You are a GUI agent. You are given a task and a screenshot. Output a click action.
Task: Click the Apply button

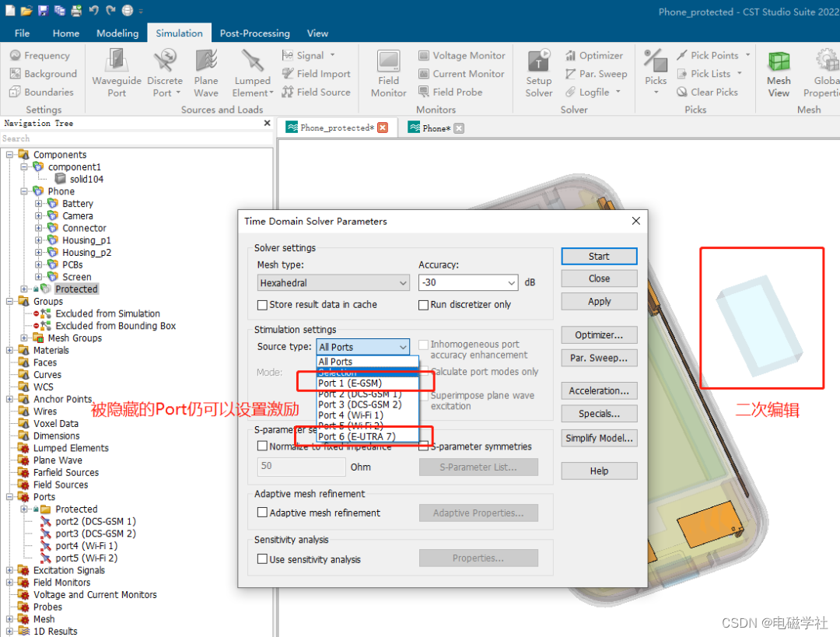599,301
